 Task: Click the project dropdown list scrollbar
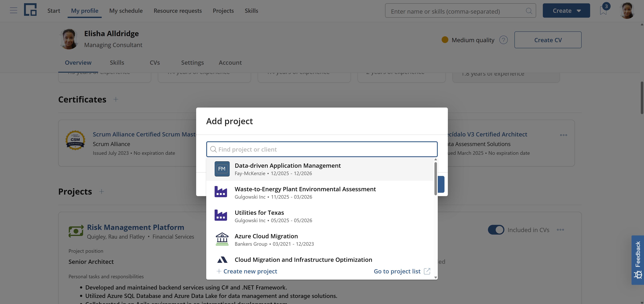435,178
